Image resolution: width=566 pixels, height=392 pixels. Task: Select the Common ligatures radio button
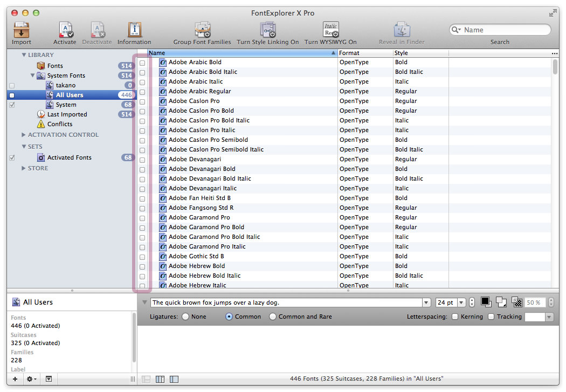(229, 317)
